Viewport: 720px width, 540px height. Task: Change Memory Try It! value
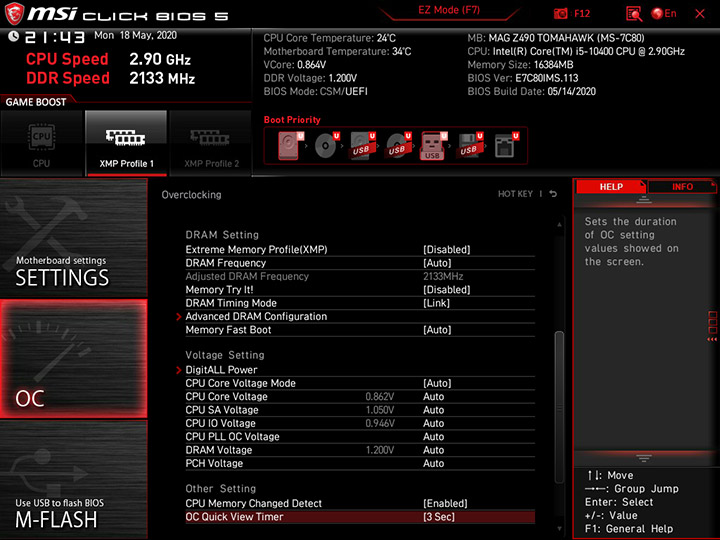pyautogui.click(x=360, y=290)
